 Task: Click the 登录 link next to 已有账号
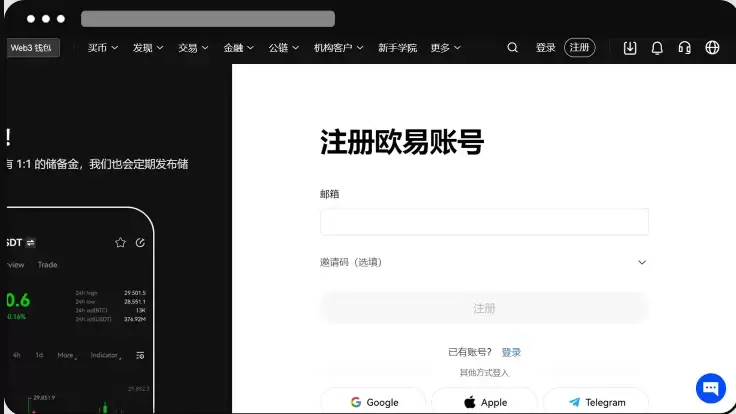pyautogui.click(x=511, y=352)
